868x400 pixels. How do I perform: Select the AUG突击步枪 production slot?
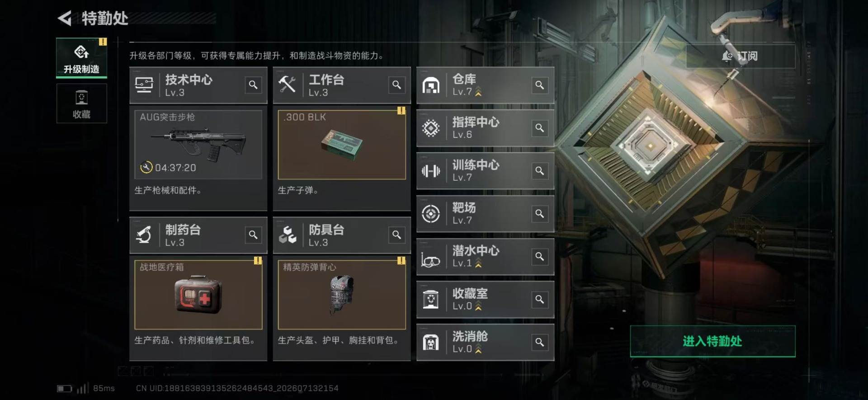pyautogui.click(x=198, y=145)
